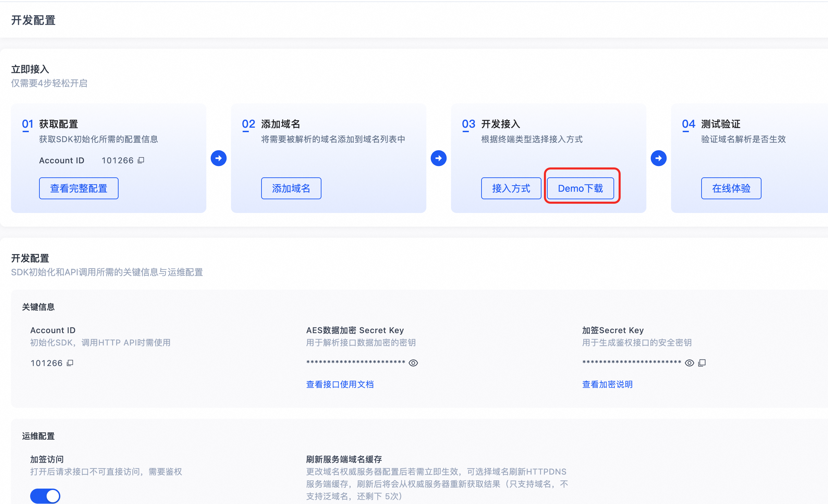This screenshot has width=828, height=504.
Task: Click the Demo download button
Action: [580, 188]
